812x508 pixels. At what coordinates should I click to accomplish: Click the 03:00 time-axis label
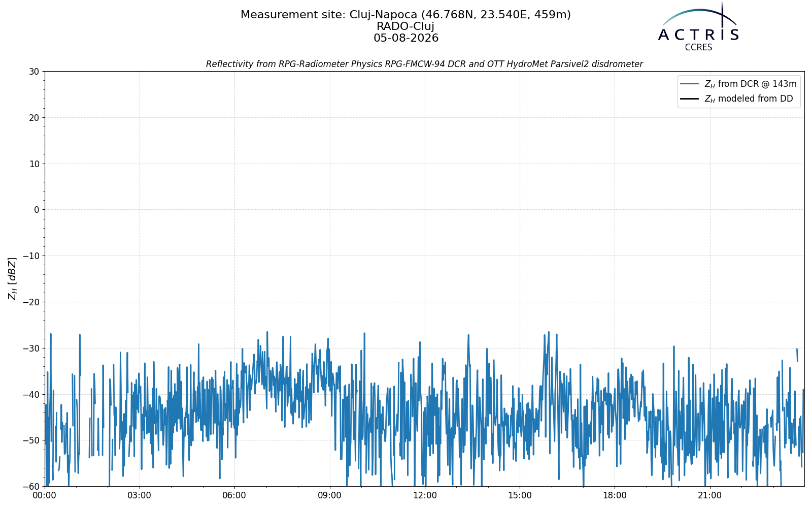pos(140,495)
